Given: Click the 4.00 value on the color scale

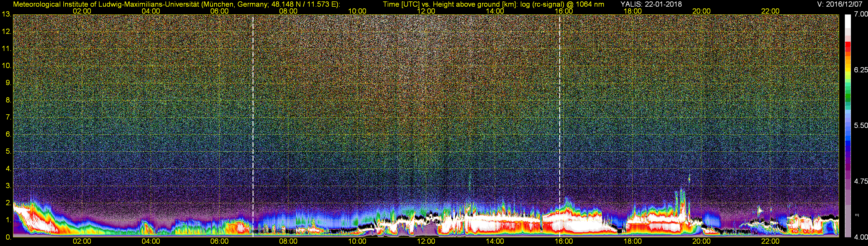Looking at the screenshot, I should (860, 237).
